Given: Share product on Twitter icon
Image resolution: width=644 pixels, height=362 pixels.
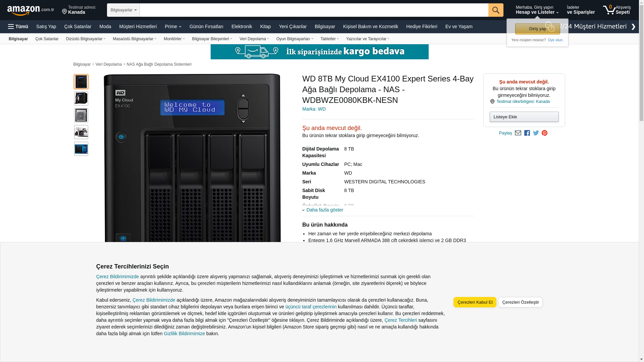Looking at the screenshot, I should click(x=536, y=133).
